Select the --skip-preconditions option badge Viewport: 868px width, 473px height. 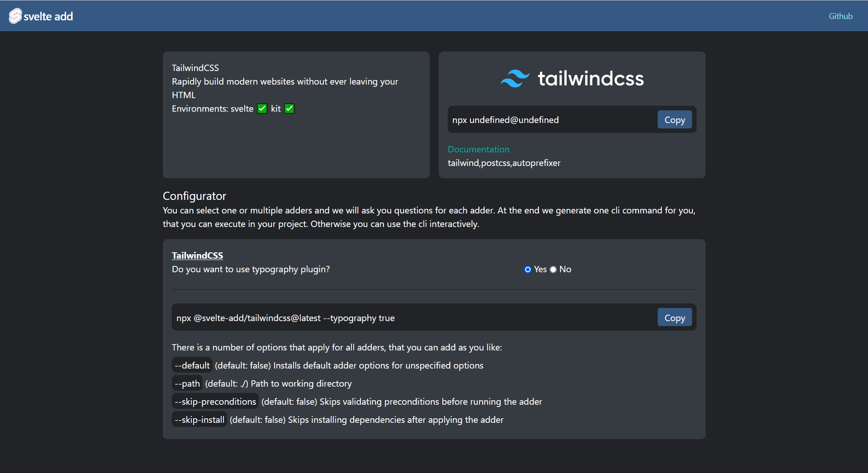point(215,401)
